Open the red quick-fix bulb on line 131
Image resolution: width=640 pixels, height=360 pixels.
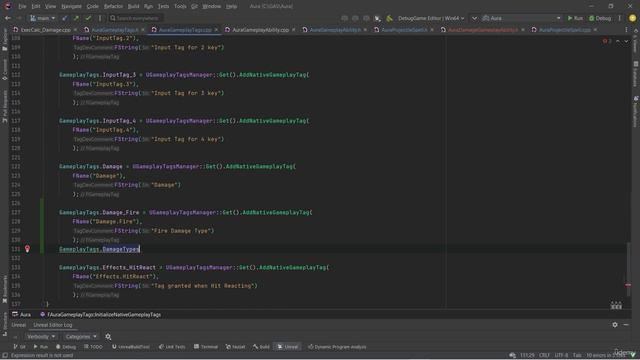point(27,249)
